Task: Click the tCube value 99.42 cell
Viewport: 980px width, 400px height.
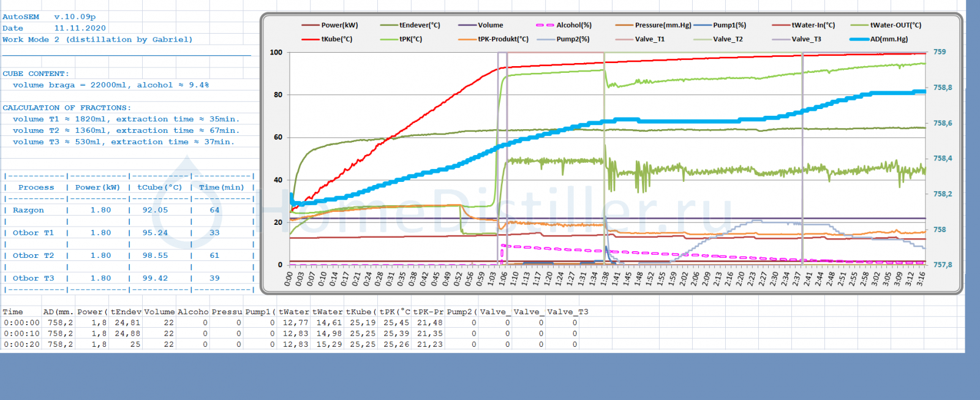Action: coord(155,278)
